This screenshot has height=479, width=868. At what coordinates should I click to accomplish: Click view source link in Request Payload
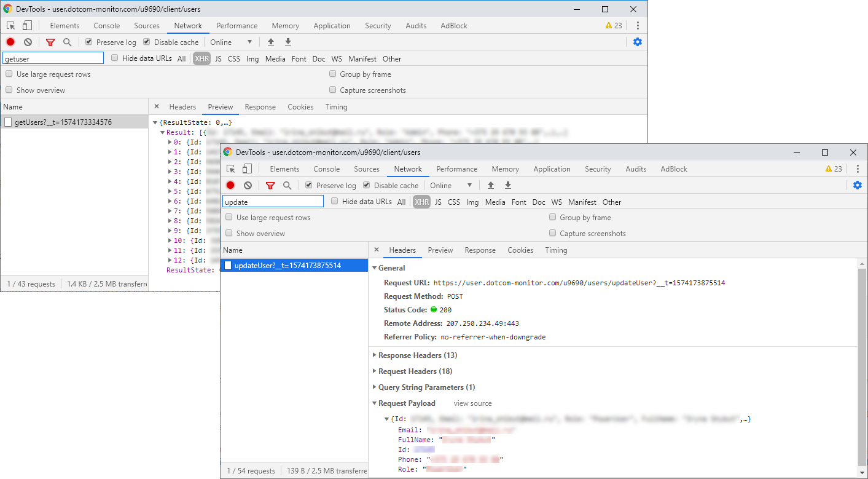(x=473, y=403)
